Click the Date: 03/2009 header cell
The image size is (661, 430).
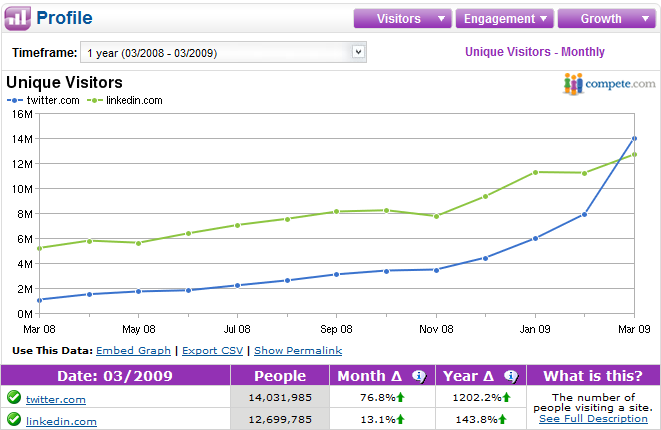tap(115, 376)
